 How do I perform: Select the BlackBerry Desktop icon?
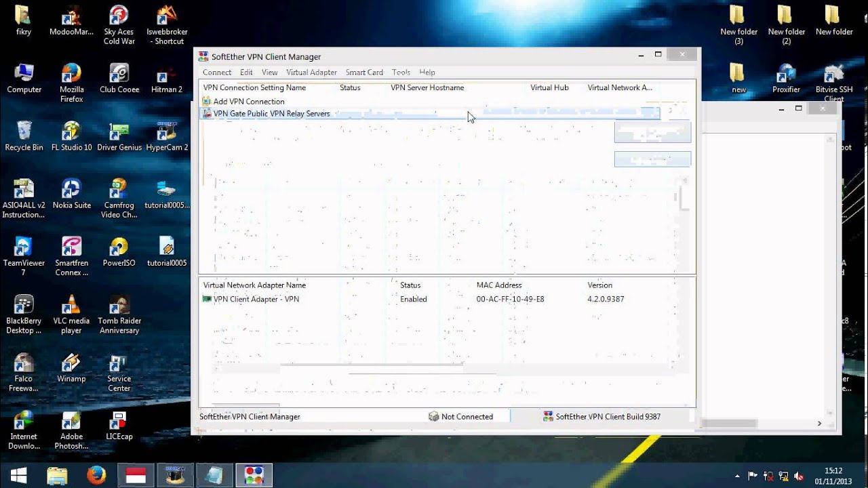tap(24, 314)
